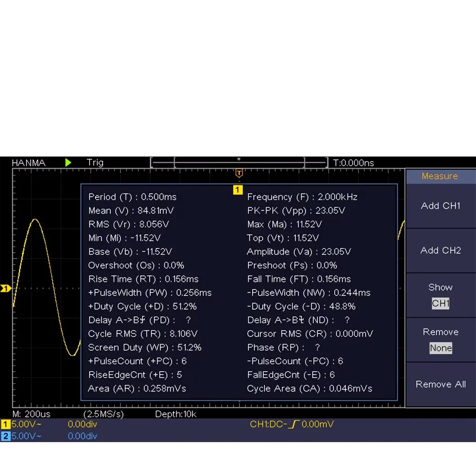Click the orange trigger T marker
Viewport: 476px width, 476px height.
pos(238,173)
